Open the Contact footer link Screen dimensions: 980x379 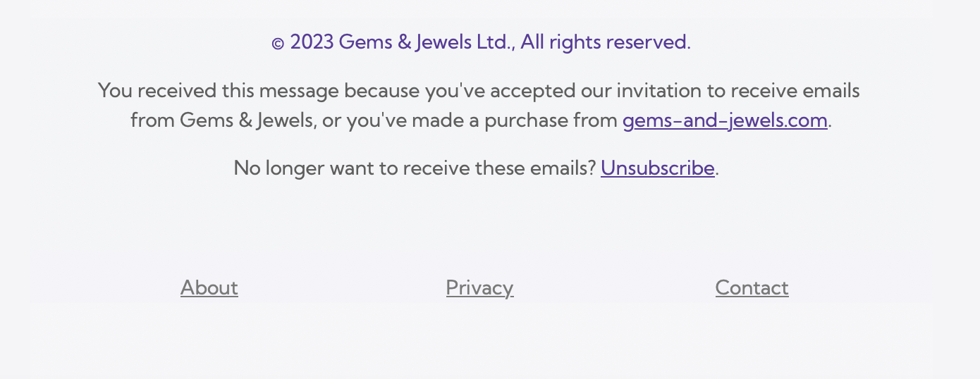coord(752,287)
